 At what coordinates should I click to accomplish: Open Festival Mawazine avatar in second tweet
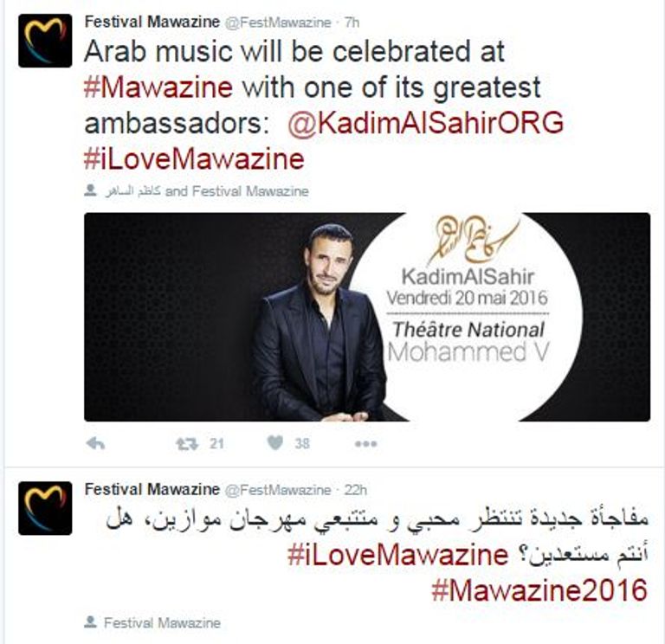click(x=45, y=508)
